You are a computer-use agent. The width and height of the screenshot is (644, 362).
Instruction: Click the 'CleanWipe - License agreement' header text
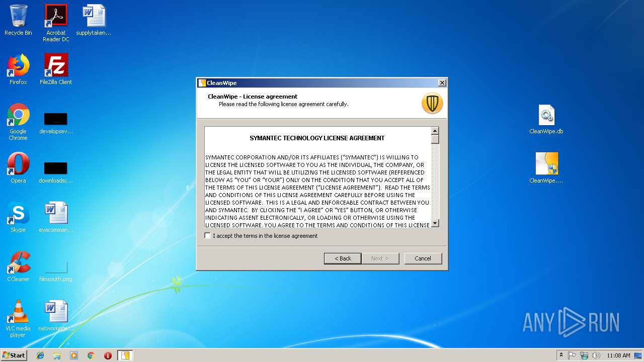253,97
